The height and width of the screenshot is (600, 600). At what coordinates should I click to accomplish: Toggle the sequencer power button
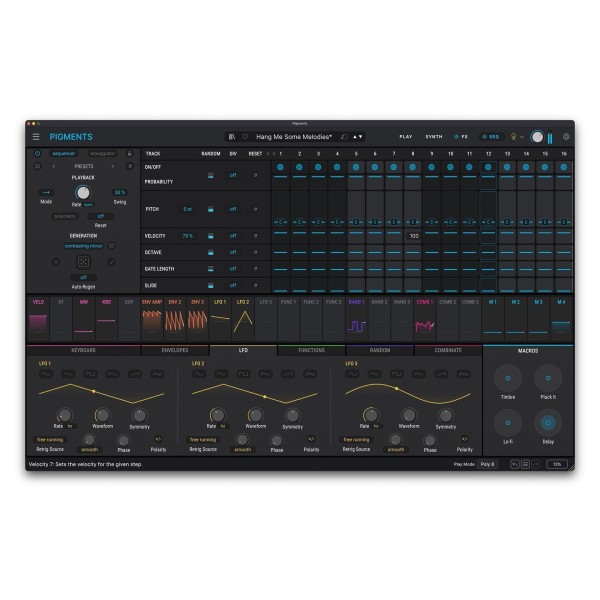click(37, 153)
